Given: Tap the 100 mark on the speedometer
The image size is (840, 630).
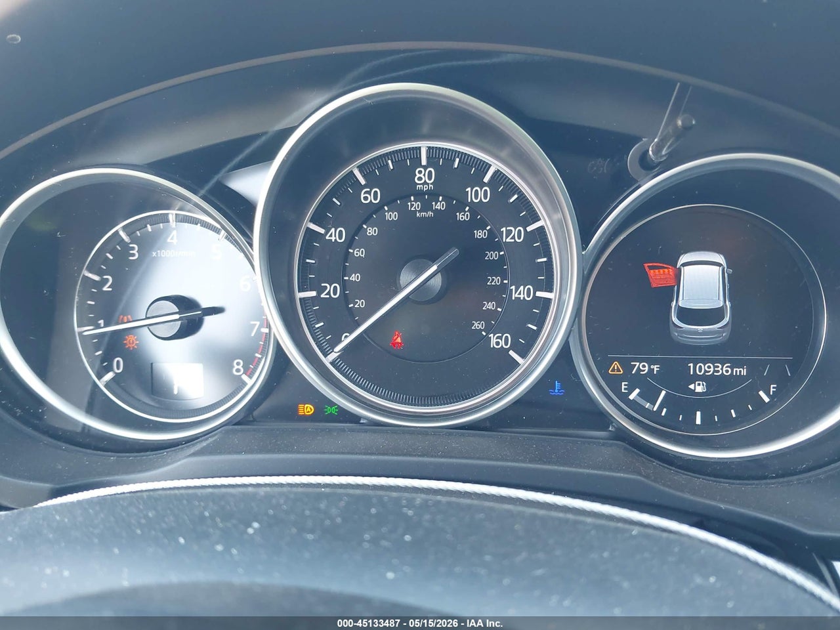Looking at the screenshot, I should coord(477,195).
